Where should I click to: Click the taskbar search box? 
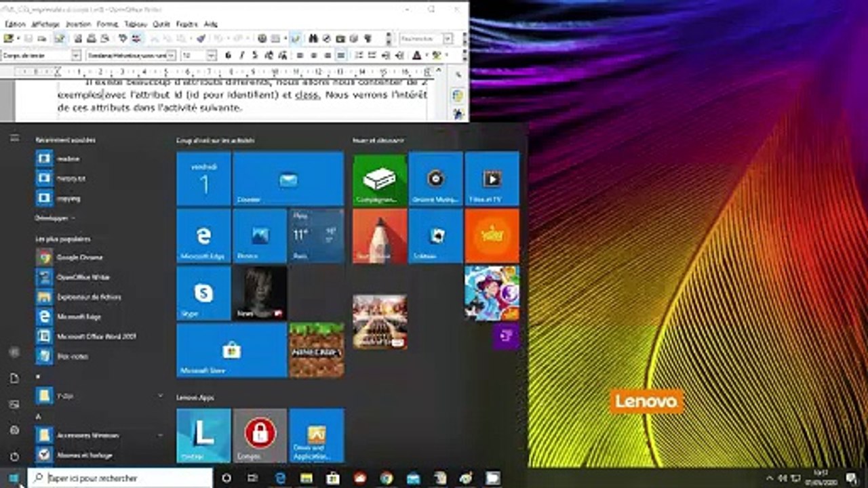tap(121, 478)
